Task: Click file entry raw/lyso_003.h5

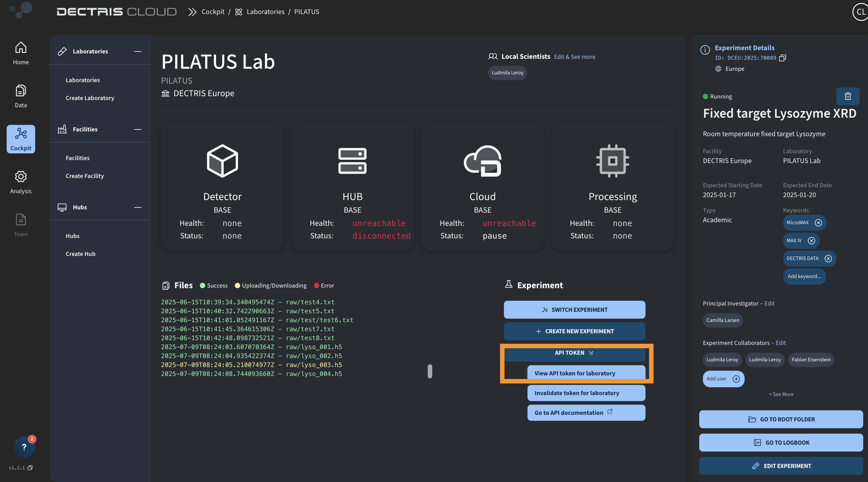Action: click(251, 365)
